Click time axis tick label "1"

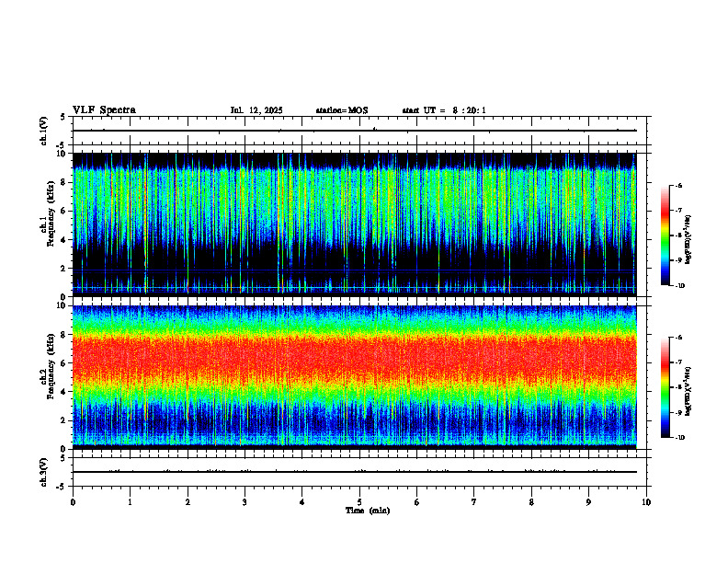(130, 502)
